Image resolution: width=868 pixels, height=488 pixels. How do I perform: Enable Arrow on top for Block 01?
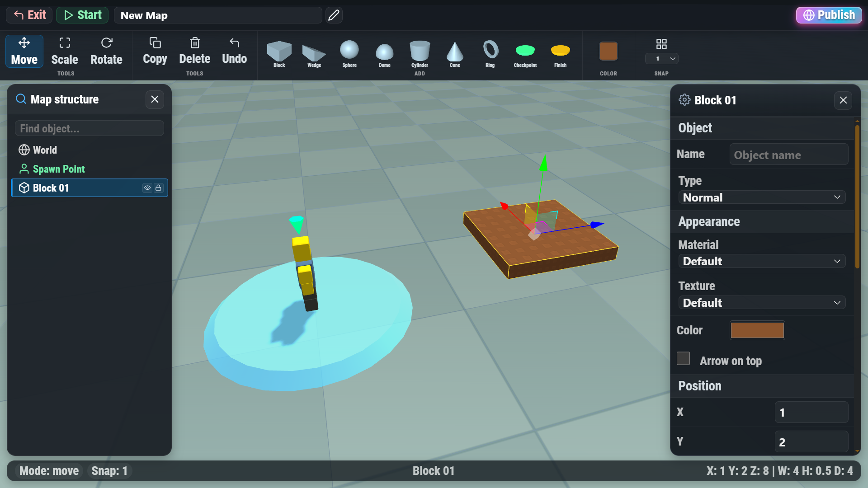coord(683,358)
